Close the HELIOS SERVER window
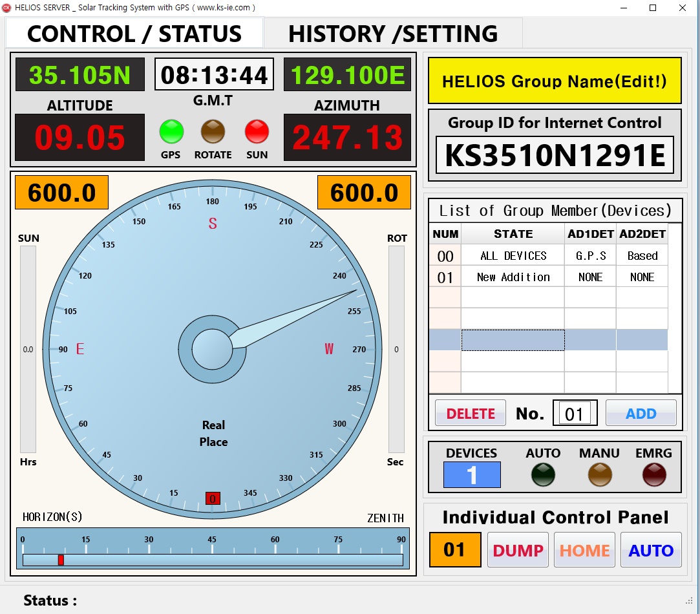 (x=682, y=8)
